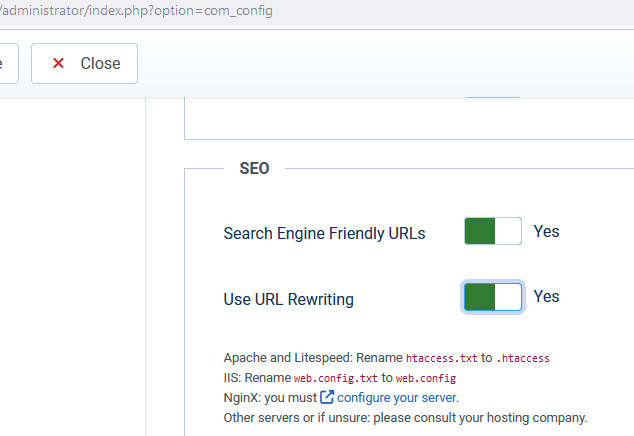Toggle Search Engine Friendly URLs switch
Image resolution: width=634 pixels, height=436 pixels.
click(x=492, y=232)
